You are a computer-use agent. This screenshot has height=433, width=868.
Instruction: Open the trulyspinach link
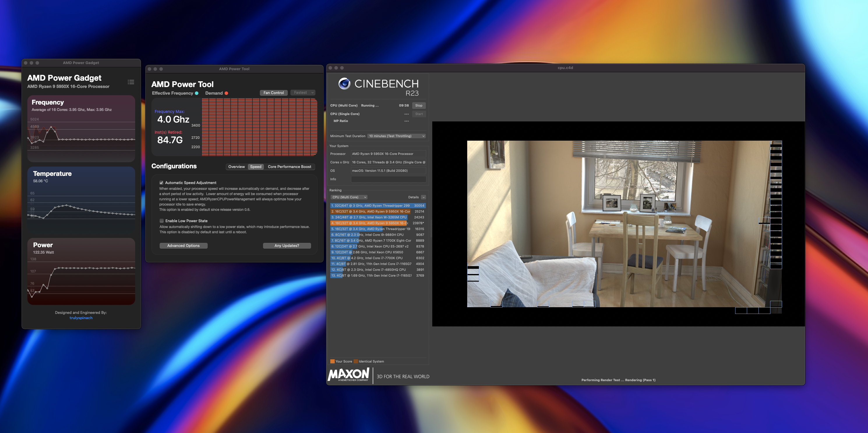[x=81, y=318]
